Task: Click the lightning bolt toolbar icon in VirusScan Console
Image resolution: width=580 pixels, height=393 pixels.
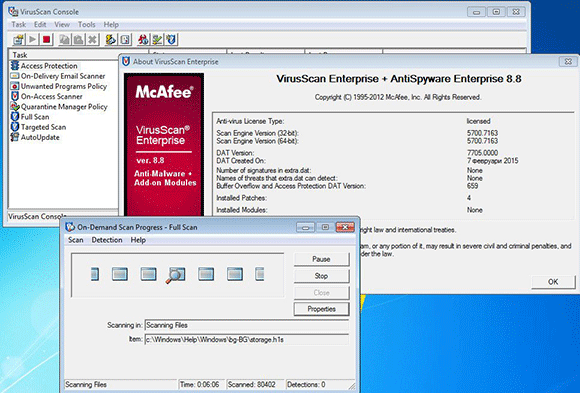Action: [x=111, y=39]
